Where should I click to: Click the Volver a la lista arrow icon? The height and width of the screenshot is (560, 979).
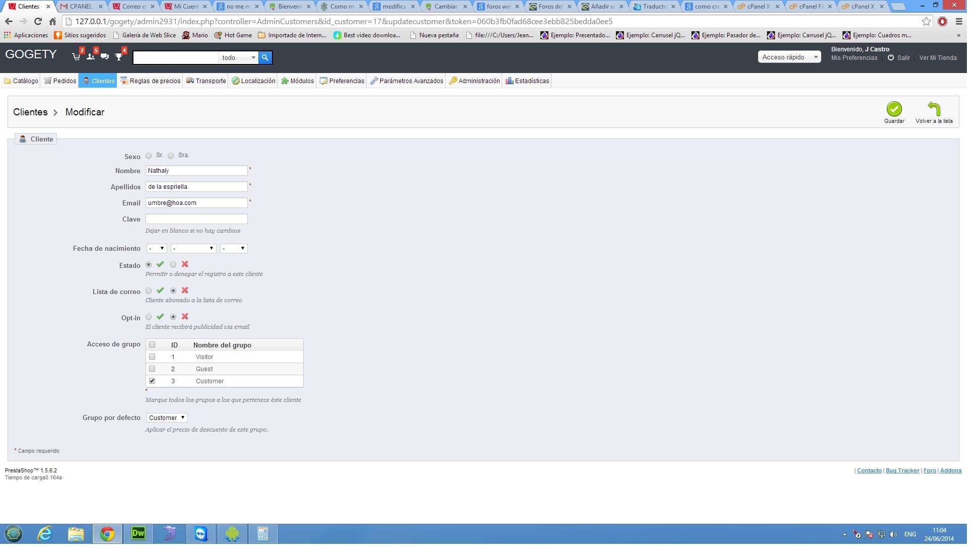click(x=934, y=109)
